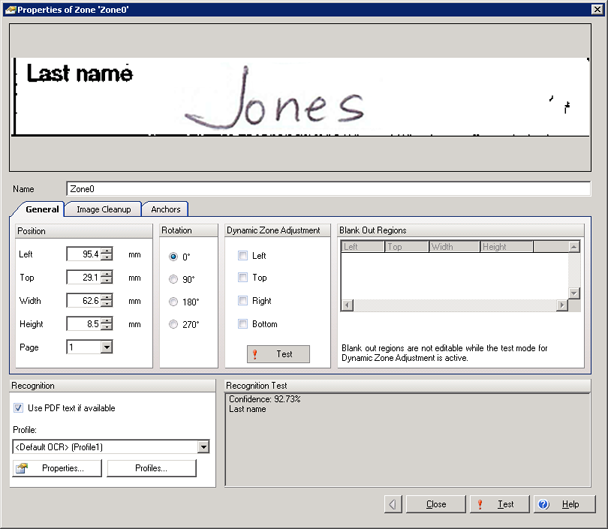The image size is (608, 529).
Task: Switch to the Image Cleanup tab
Action: click(x=103, y=209)
